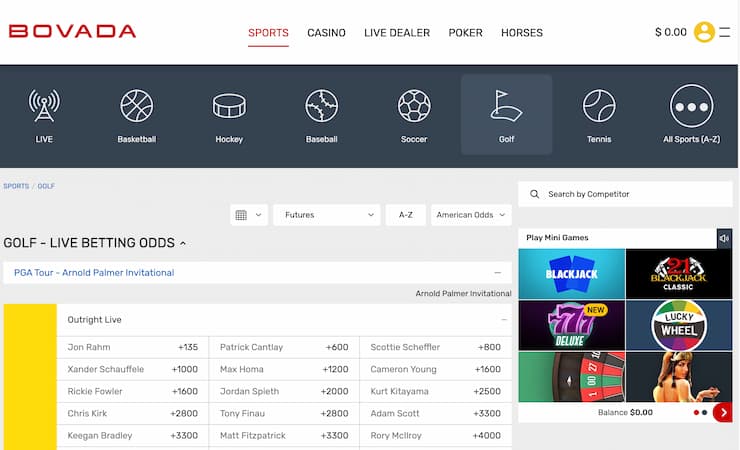
Task: Bet on Tony Finau +2800
Action: pyautogui.click(x=284, y=414)
